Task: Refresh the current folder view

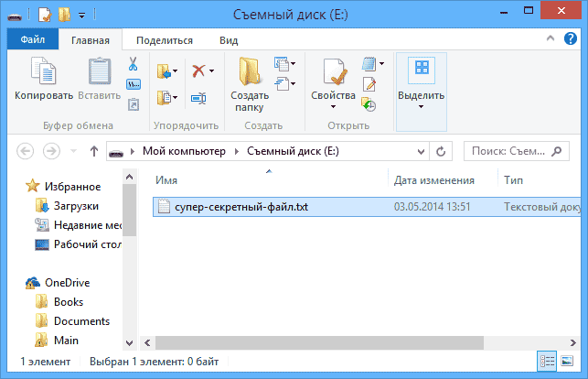Action: click(441, 151)
